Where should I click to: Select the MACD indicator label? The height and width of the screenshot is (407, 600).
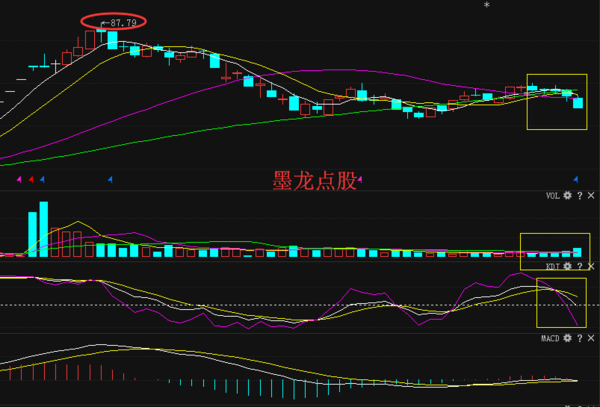549,340
